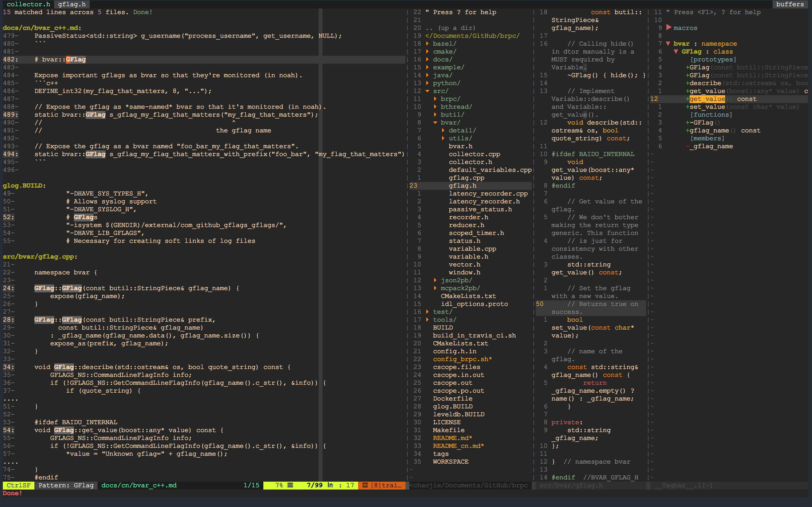This screenshot has height=507, width=812.
Task: Collapse the GFlag class node
Action: pos(676,52)
